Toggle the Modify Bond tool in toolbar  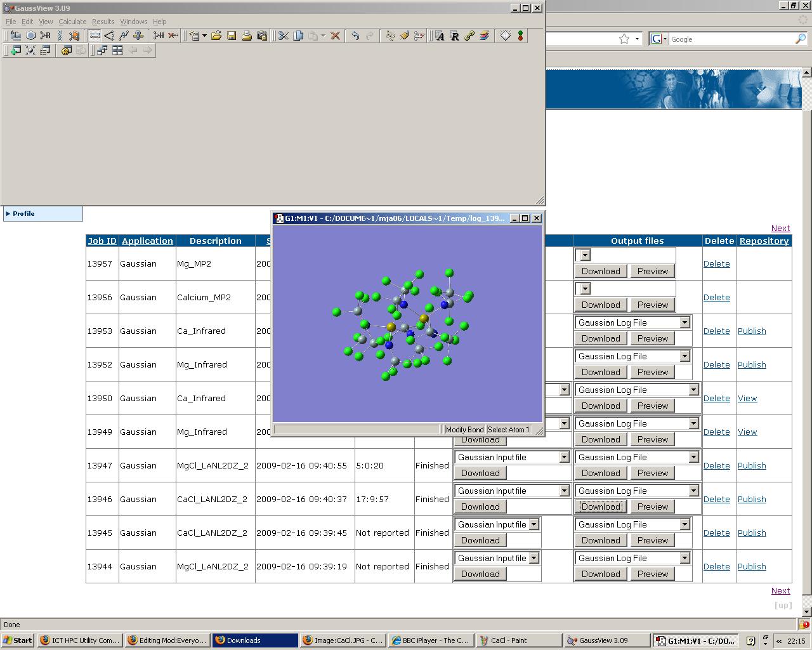click(x=95, y=36)
